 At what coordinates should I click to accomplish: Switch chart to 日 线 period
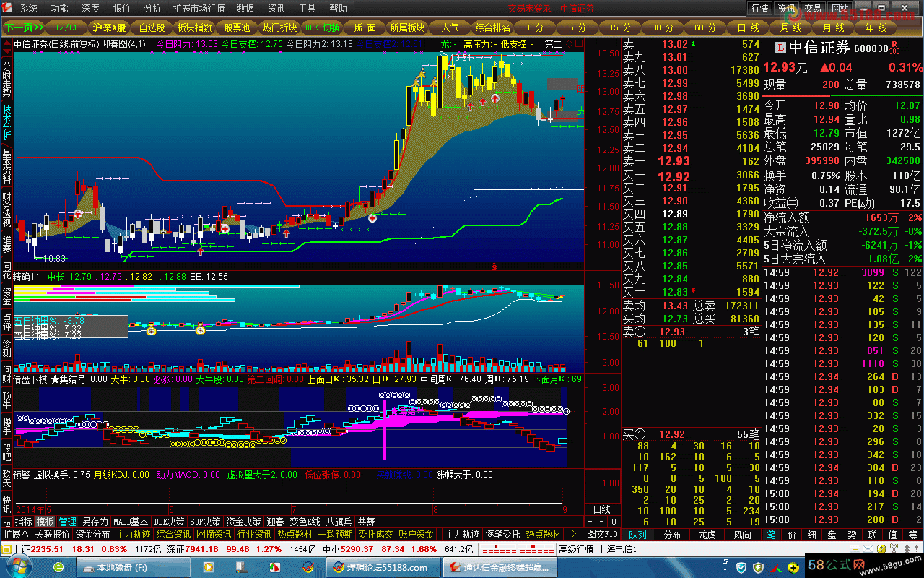[x=749, y=27]
